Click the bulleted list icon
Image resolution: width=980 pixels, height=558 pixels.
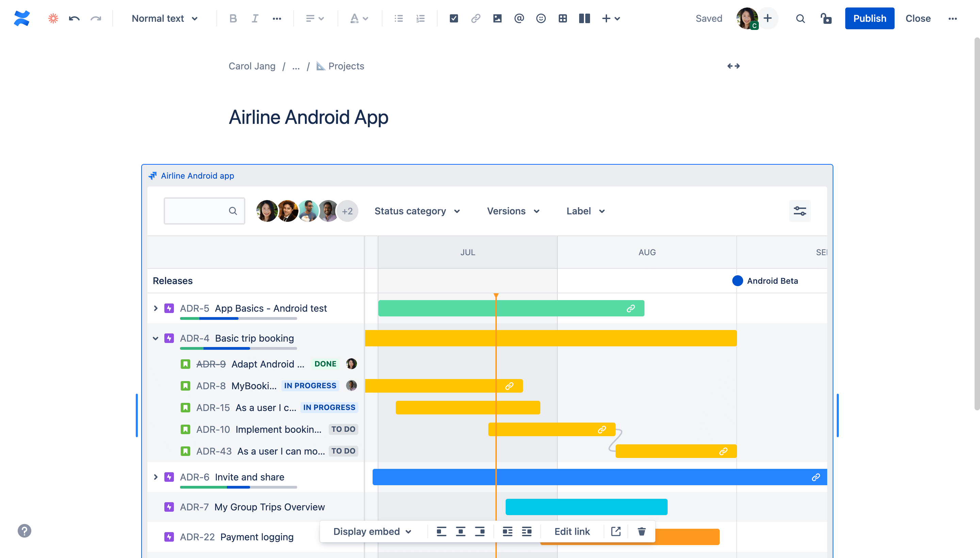pyautogui.click(x=398, y=18)
